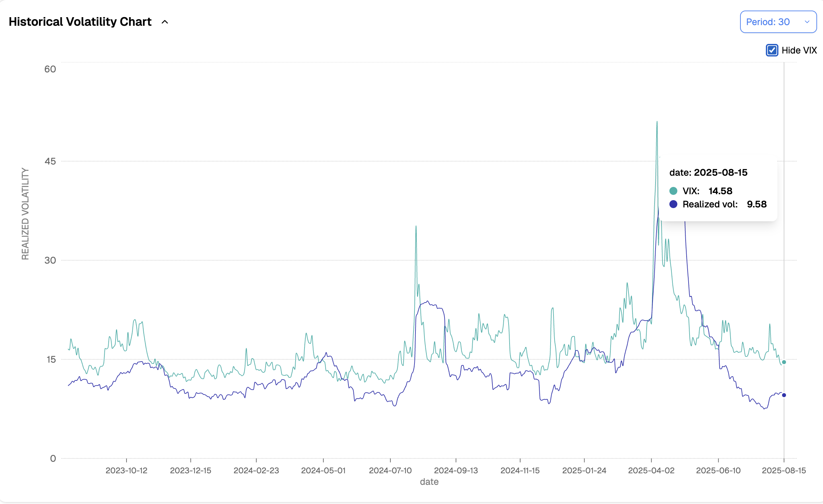This screenshot has width=823, height=504.
Task: Click the VIX spike peak near August 2024
Action: pyautogui.click(x=416, y=227)
